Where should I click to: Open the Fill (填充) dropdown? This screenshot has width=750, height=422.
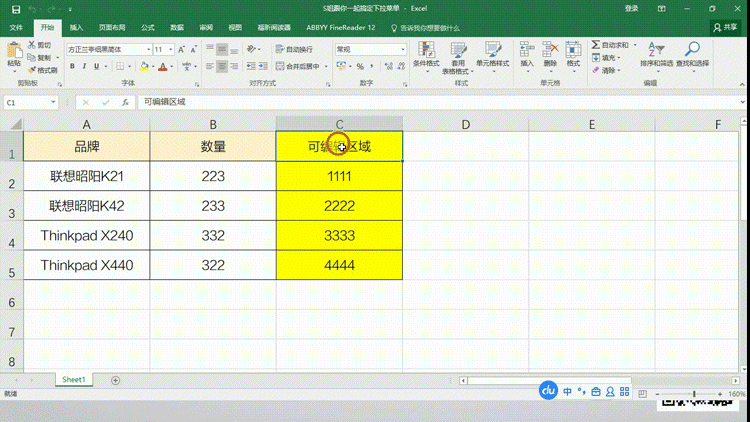click(x=607, y=57)
